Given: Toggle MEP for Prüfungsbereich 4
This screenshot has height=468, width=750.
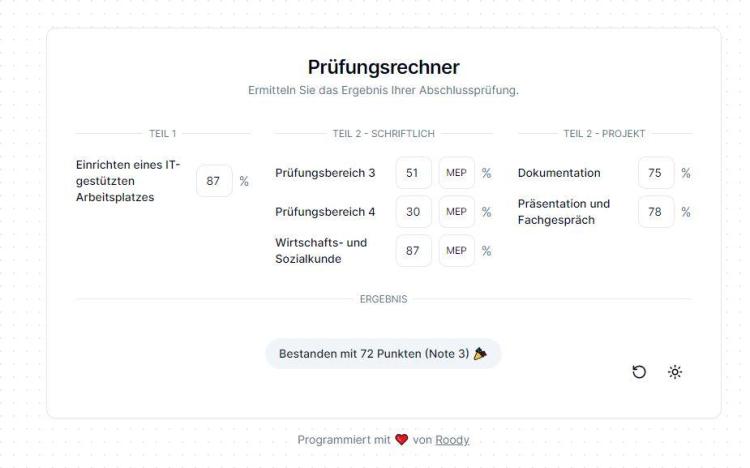Looking at the screenshot, I should 456,212.
